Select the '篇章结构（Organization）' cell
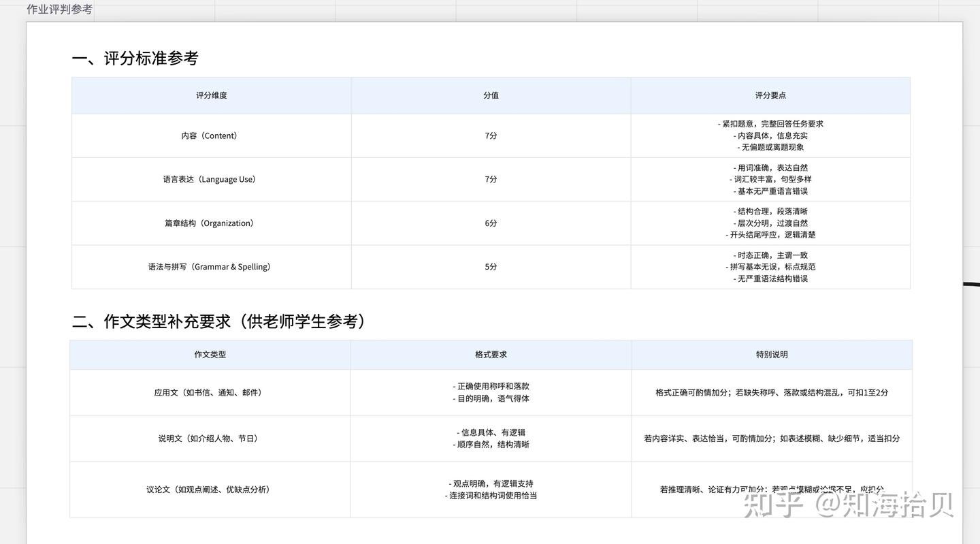The height and width of the screenshot is (544, 980). (x=212, y=223)
